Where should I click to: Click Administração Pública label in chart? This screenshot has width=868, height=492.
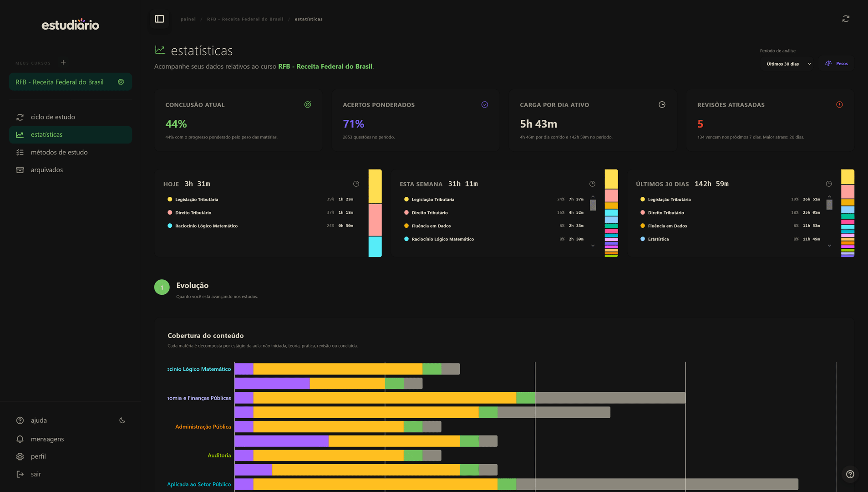click(203, 427)
